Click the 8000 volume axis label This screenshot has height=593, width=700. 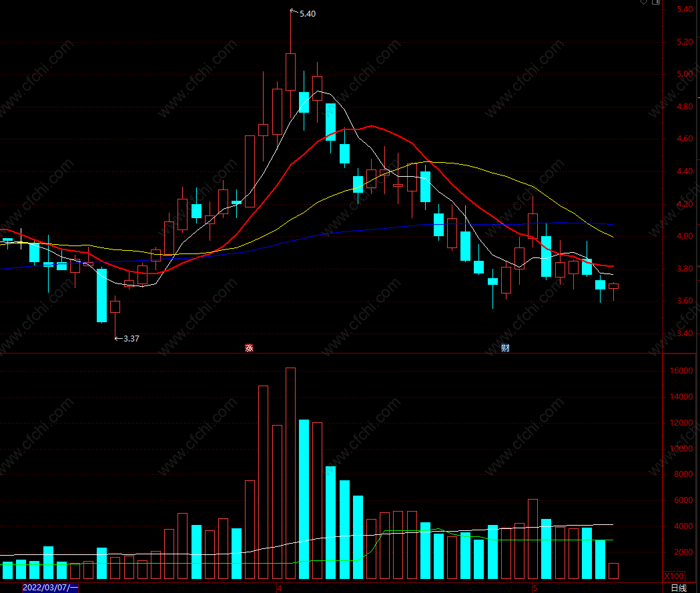click(683, 474)
